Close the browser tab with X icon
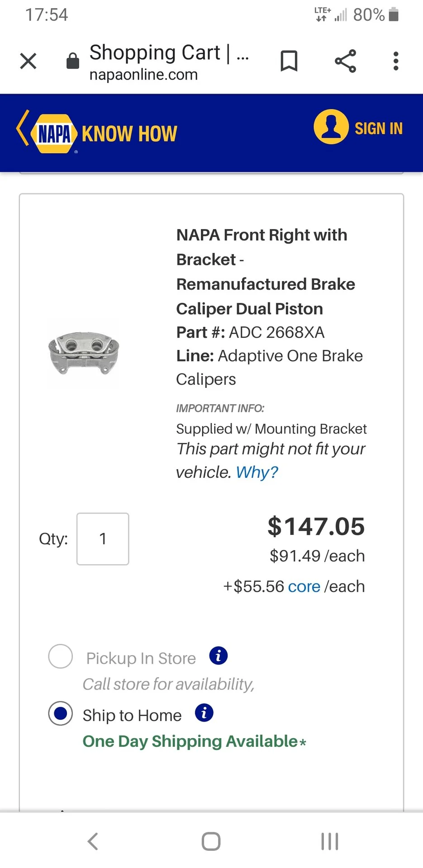This screenshot has width=423, height=868. [28, 61]
